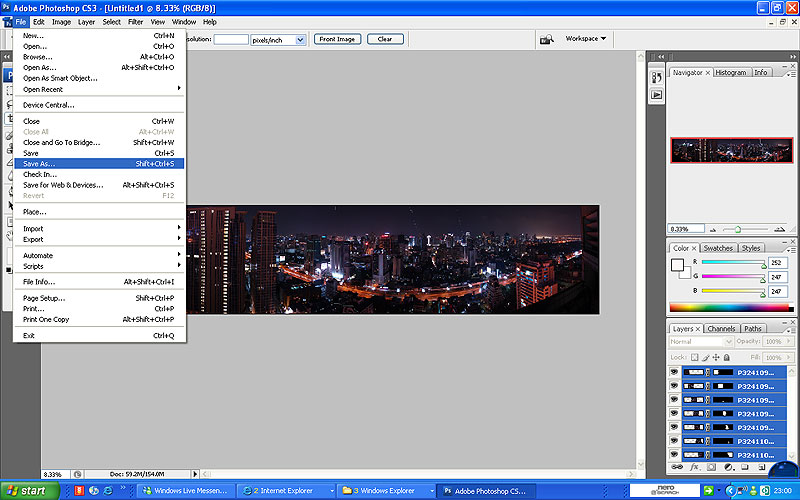This screenshot has width=800, height=500.
Task: Hide the second layer from top
Action: [674, 386]
